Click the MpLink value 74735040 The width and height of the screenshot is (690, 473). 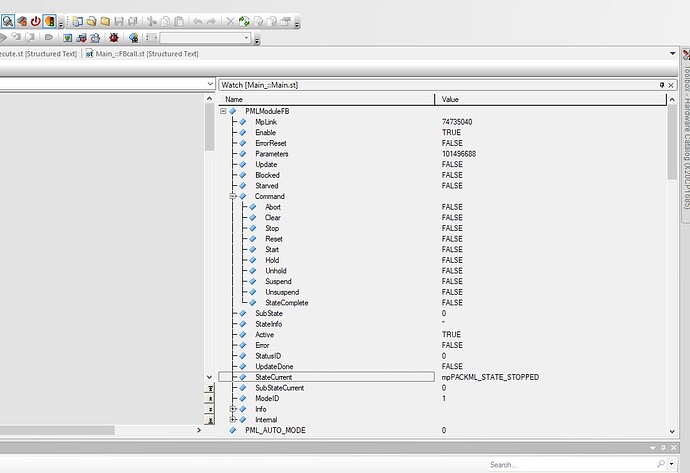point(457,122)
